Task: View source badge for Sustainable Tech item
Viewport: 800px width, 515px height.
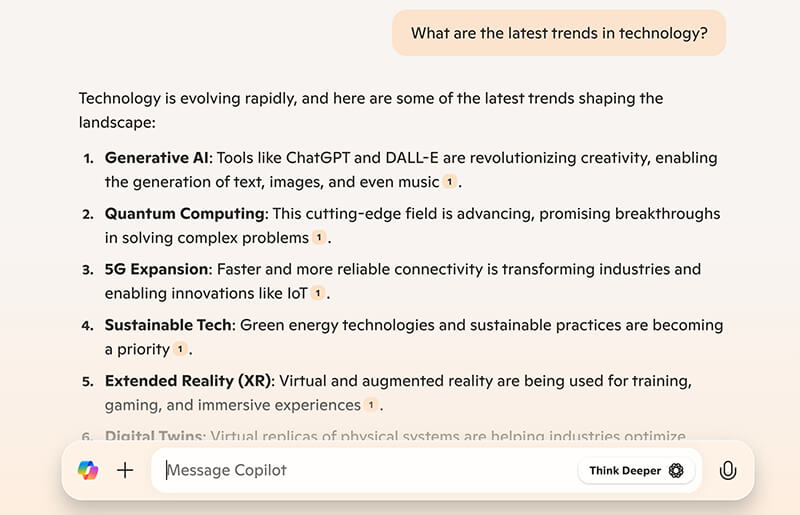Action: click(180, 350)
